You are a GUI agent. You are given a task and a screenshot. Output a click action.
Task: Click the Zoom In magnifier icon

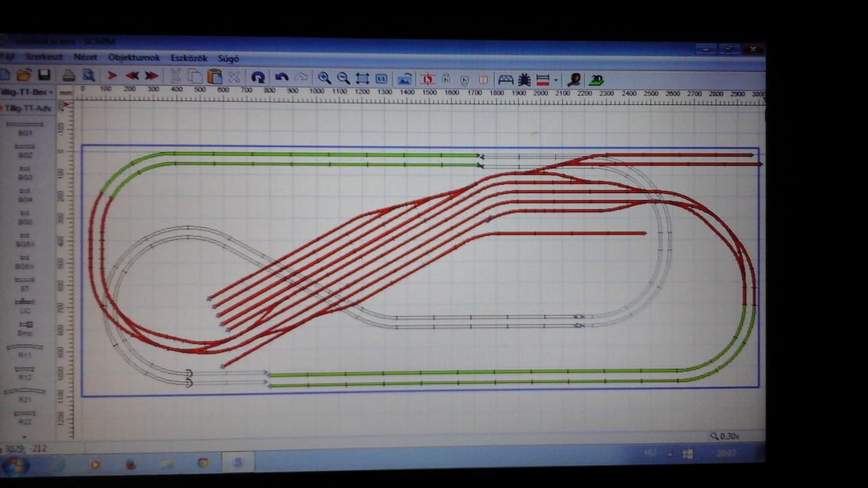[324, 78]
